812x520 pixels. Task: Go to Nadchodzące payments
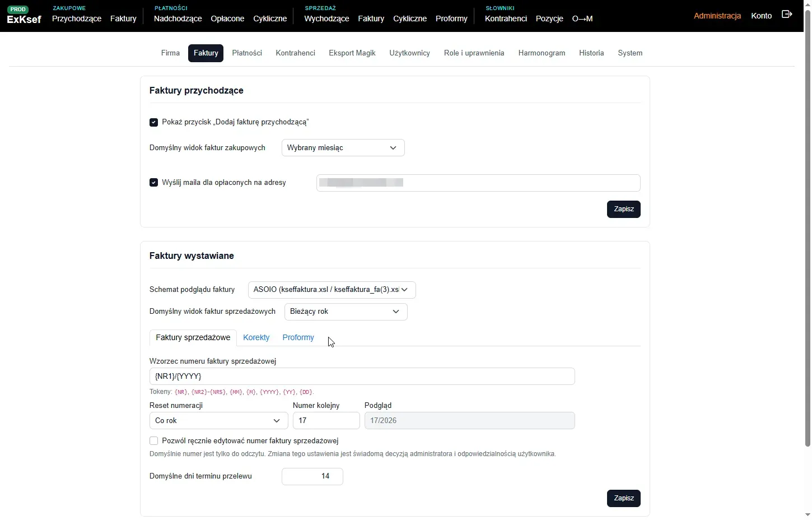[x=178, y=18]
